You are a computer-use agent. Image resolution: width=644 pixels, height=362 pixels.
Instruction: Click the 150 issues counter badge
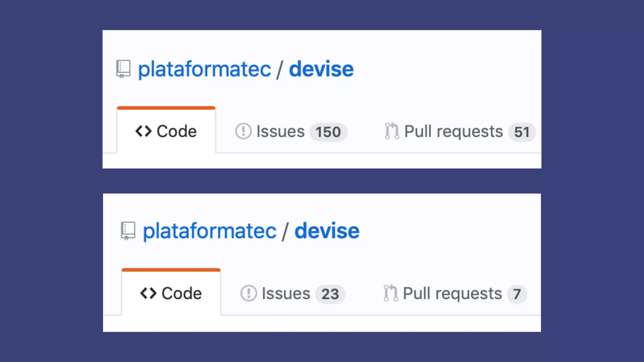click(x=328, y=132)
